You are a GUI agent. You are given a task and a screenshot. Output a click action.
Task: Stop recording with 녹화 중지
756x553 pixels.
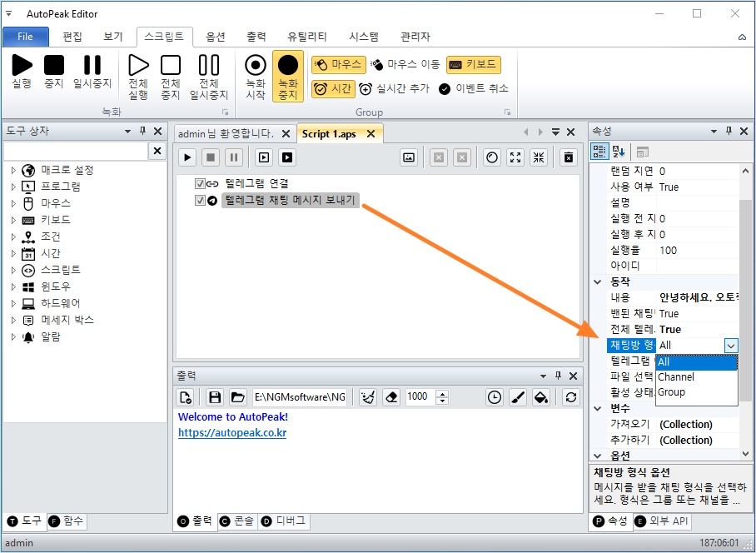tap(288, 76)
